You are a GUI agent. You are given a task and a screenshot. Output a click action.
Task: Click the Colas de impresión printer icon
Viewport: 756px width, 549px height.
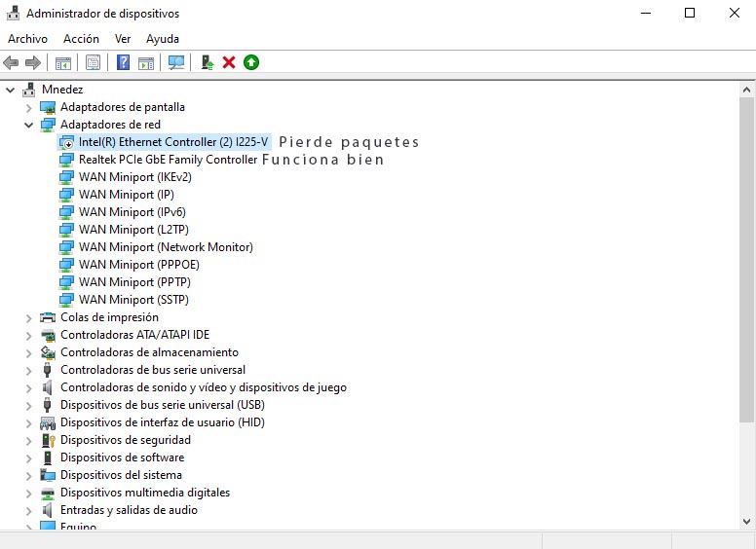click(47, 317)
